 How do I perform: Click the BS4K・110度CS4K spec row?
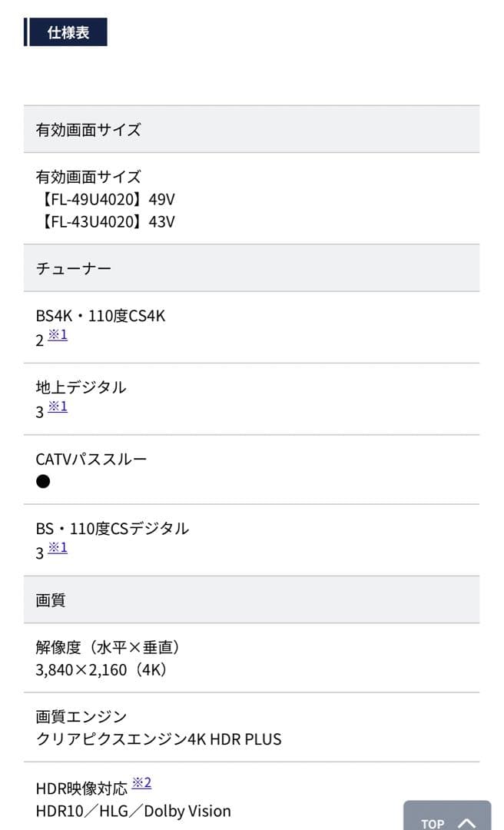click(102, 315)
